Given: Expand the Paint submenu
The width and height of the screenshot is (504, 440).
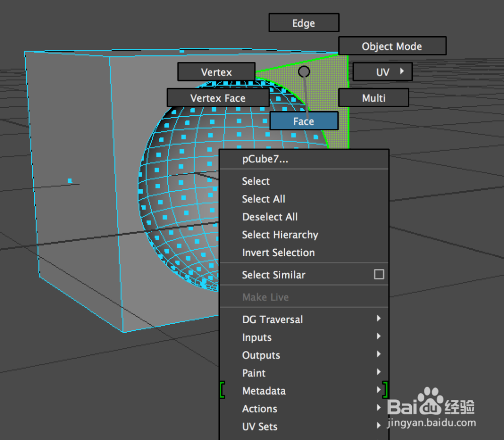Looking at the screenshot, I should (x=304, y=373).
